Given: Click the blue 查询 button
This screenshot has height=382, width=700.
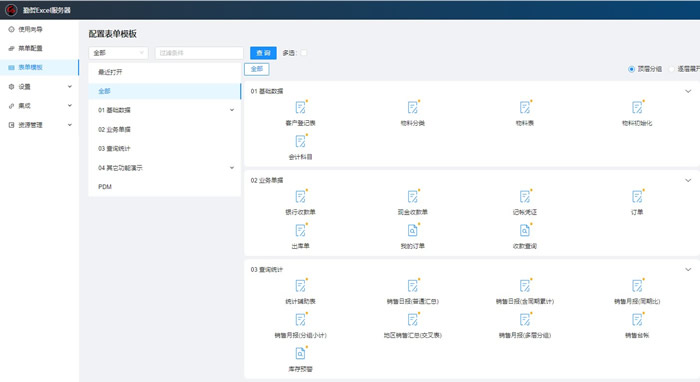Looking at the screenshot, I should point(263,53).
